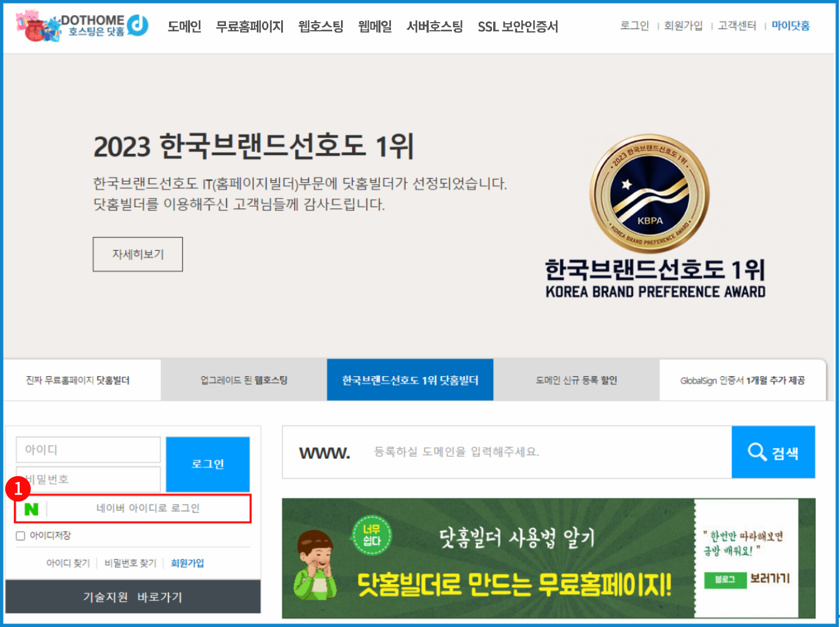Open the 도메인 menu
Image resolution: width=840 pixels, height=627 pixels.
click(184, 26)
